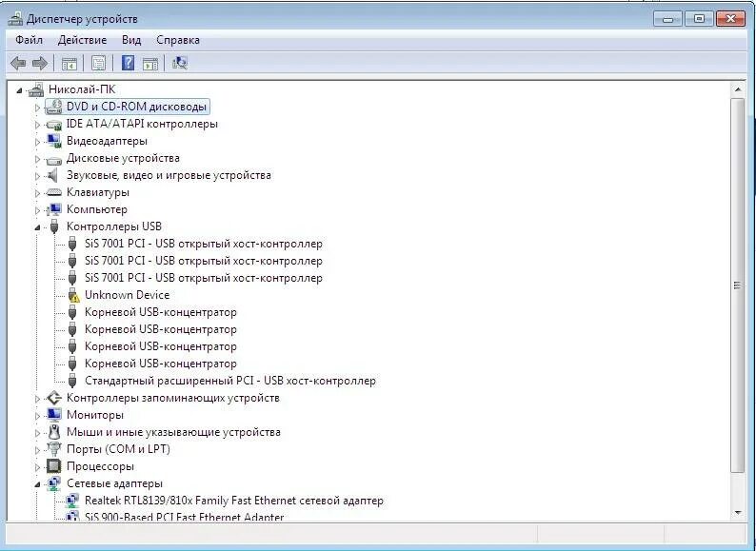Click the Компьютер category icon
Screen dimensions: 756x551
tap(54, 209)
